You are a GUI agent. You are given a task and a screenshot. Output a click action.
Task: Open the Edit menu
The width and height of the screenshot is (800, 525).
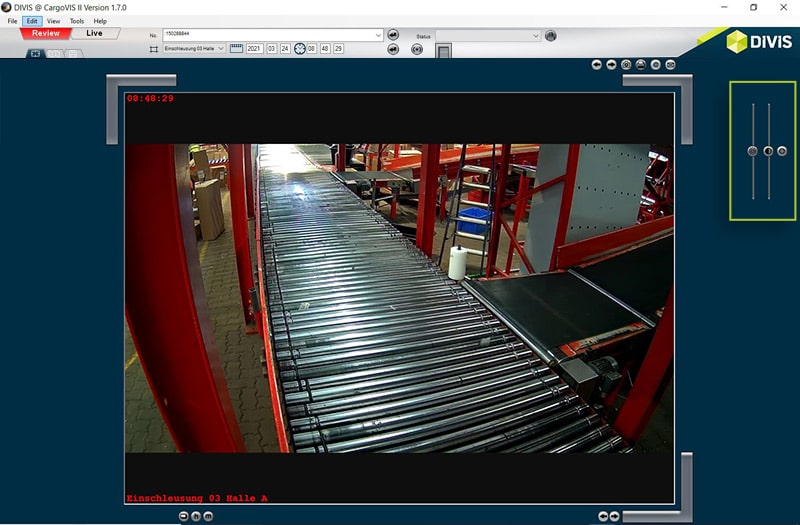tap(32, 21)
